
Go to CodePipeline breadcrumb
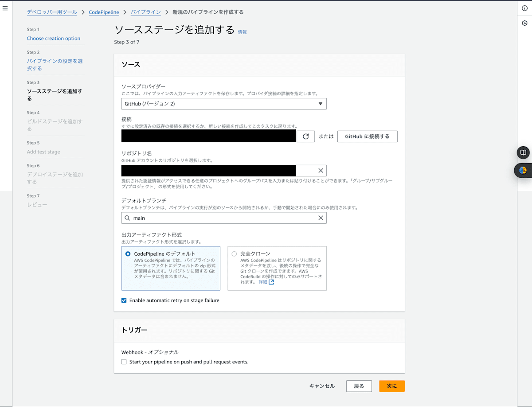(104, 12)
